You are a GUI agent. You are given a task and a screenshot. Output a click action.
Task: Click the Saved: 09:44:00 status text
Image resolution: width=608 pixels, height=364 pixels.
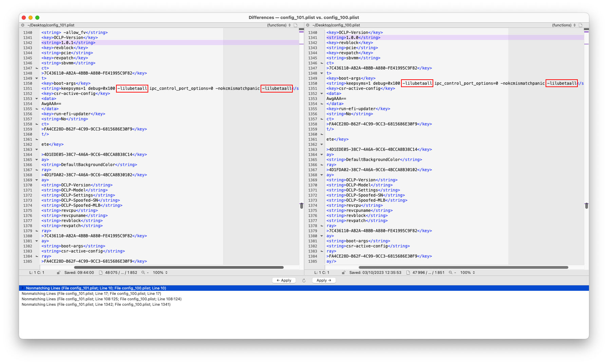[79, 272]
